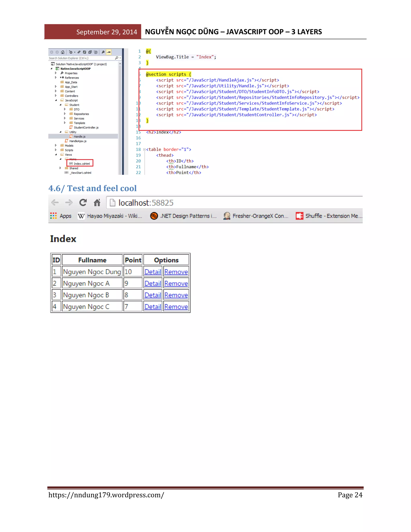Click Sync with Active Document icon
The height and width of the screenshot is (532, 411).
pyautogui.click(x=79, y=52)
